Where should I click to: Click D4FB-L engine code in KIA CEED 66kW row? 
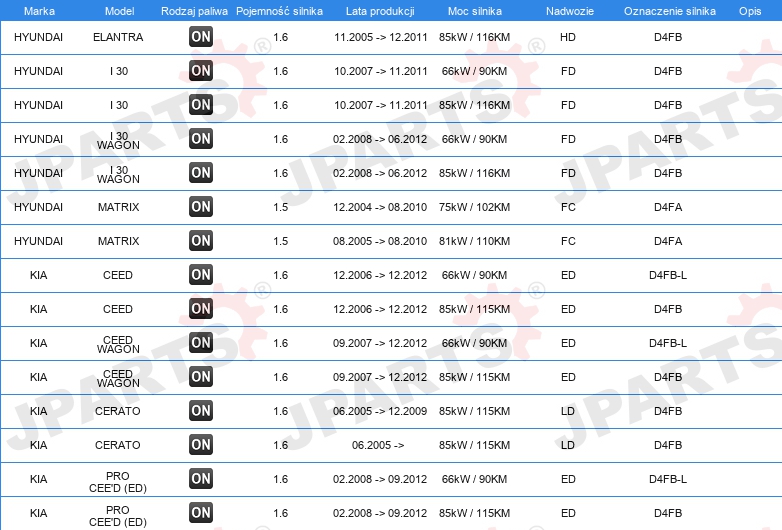[x=668, y=275]
